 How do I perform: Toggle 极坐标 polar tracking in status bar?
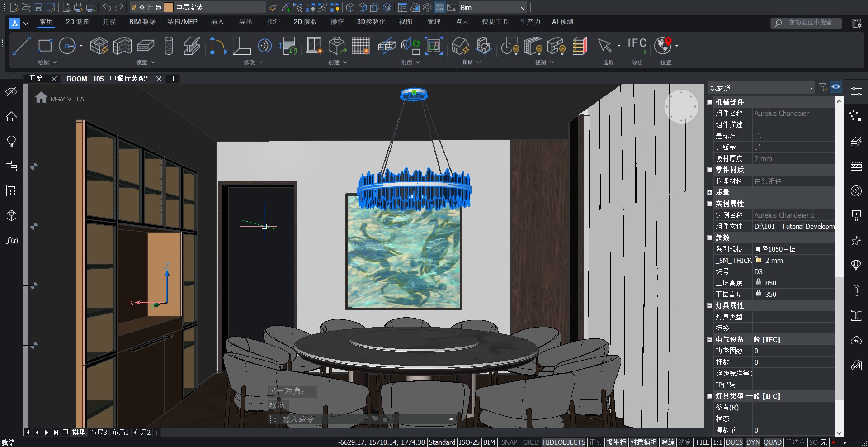pyautogui.click(x=616, y=442)
